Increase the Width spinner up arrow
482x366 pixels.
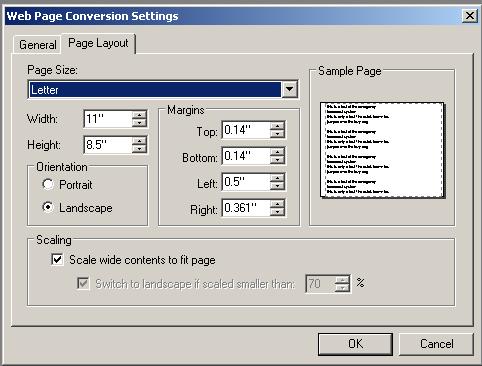click(x=139, y=115)
